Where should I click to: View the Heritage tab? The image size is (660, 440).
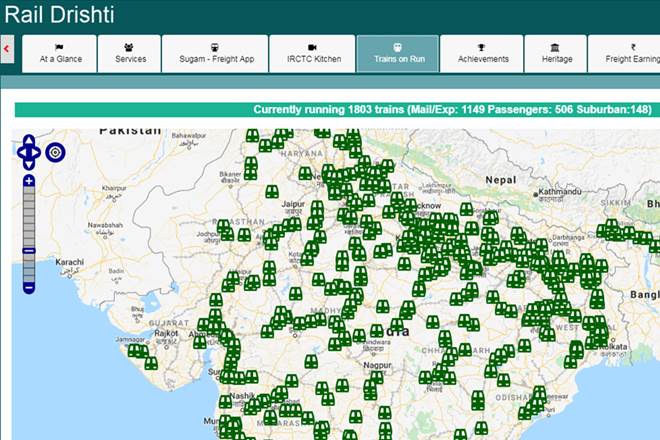click(x=556, y=53)
